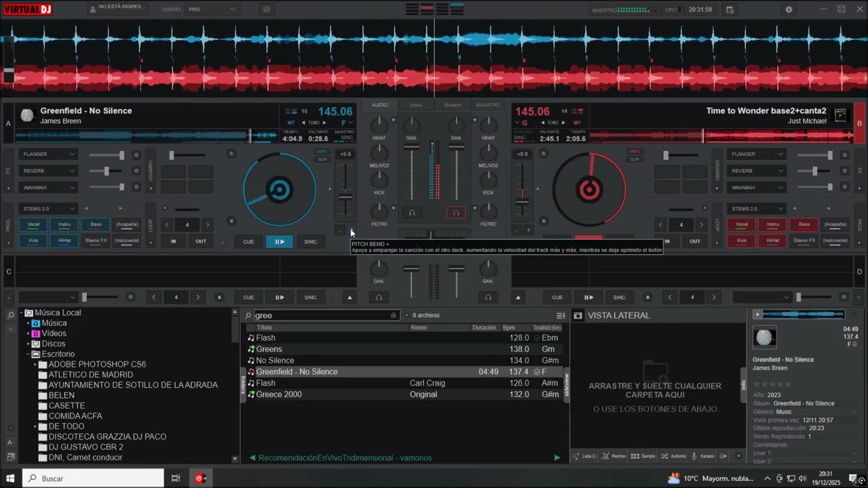Viewport: 868px width, 488px height.
Task: Open Reverb effect settings gear on deck A
Action: (x=136, y=171)
